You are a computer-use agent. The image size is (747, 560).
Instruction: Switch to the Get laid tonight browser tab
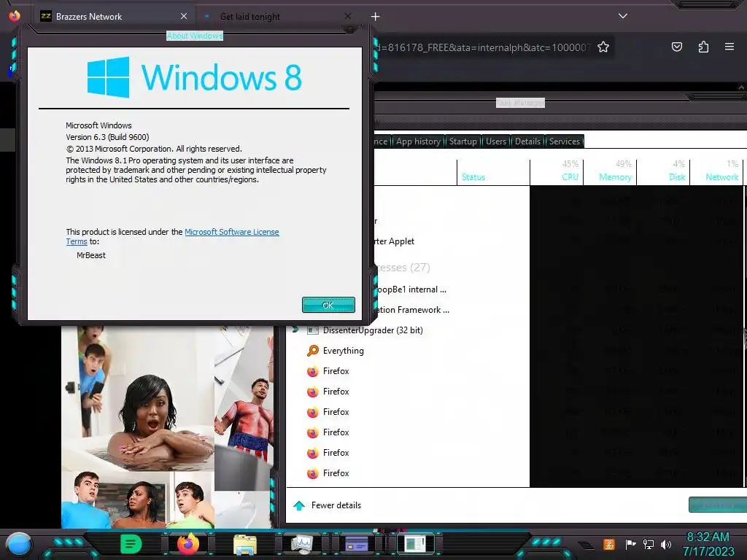point(278,17)
